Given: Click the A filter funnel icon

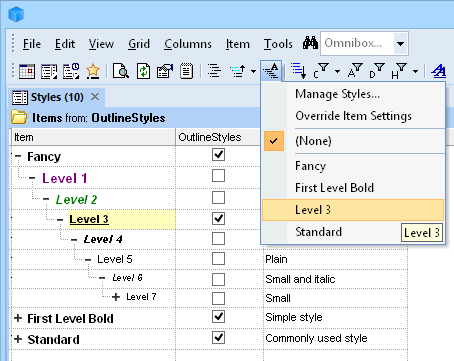Looking at the screenshot, I should (x=355, y=71).
